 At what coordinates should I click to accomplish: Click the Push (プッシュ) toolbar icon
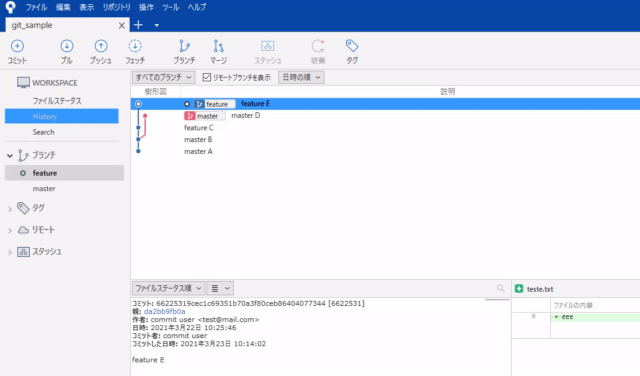point(101,46)
